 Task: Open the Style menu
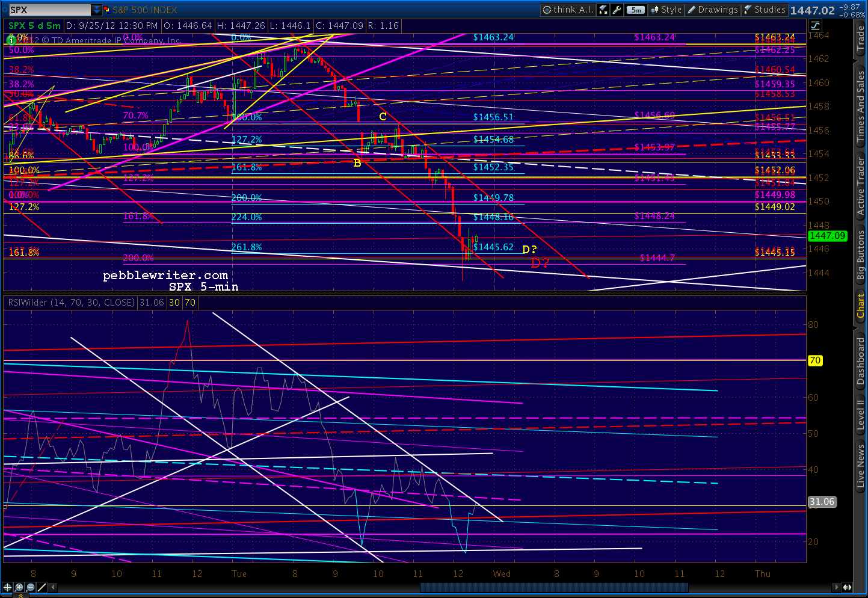click(666, 10)
